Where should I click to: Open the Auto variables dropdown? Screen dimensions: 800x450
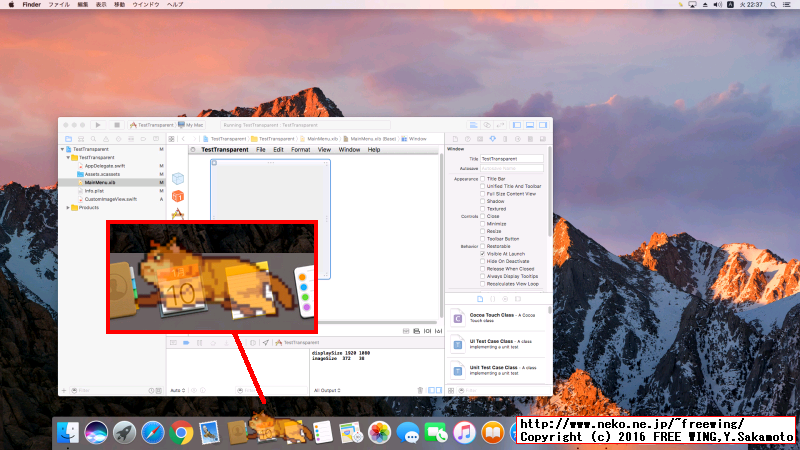(x=178, y=390)
